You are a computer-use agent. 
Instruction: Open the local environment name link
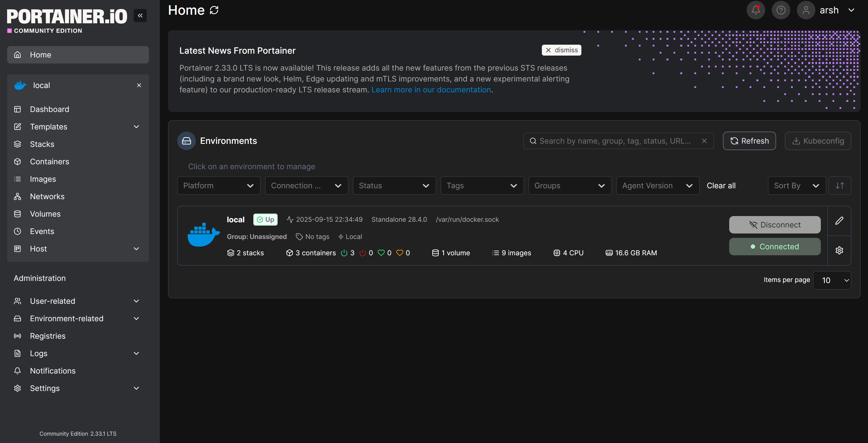pyautogui.click(x=236, y=220)
